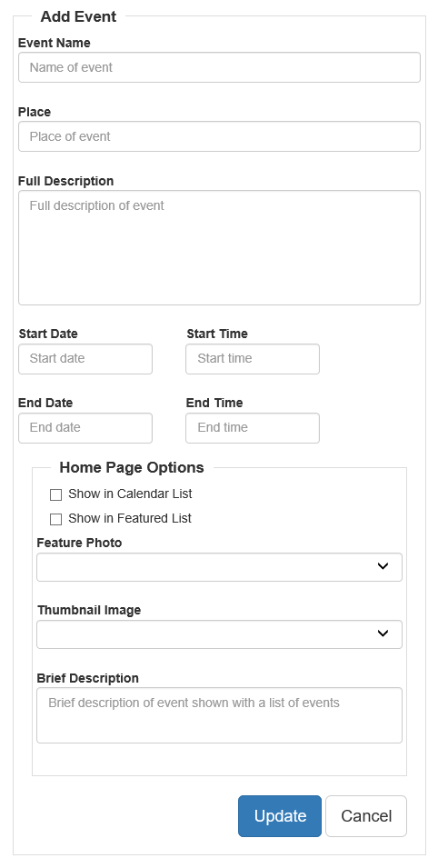Image resolution: width=438 pixels, height=868 pixels.
Task: Click the Thumbnail Image chevron arrow
Action: [383, 634]
